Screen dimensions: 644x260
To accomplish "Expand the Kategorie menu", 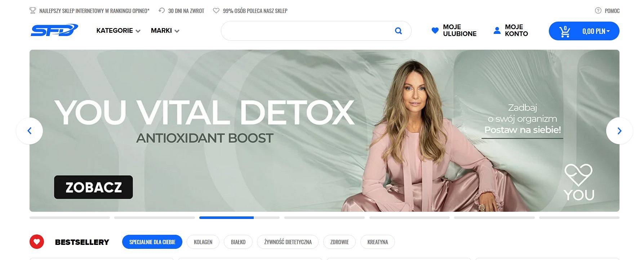I will (x=118, y=31).
